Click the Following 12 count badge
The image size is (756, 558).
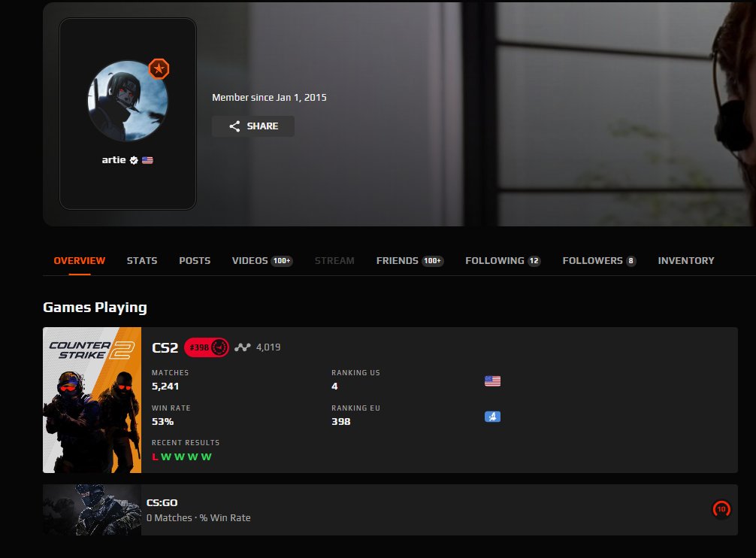pyautogui.click(x=534, y=261)
